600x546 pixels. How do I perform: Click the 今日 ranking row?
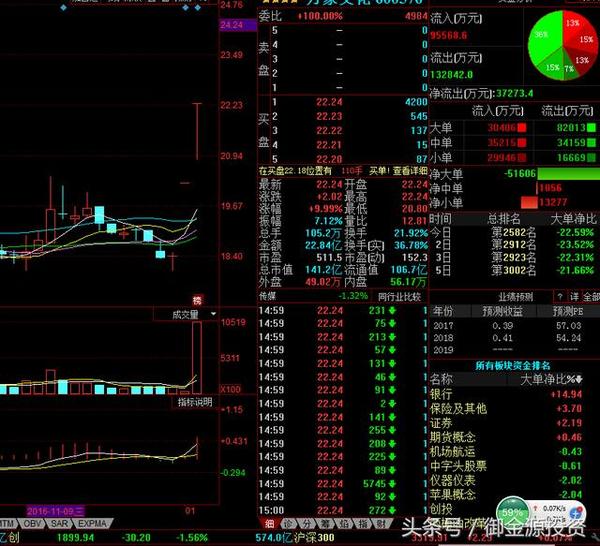pyautogui.click(x=513, y=232)
